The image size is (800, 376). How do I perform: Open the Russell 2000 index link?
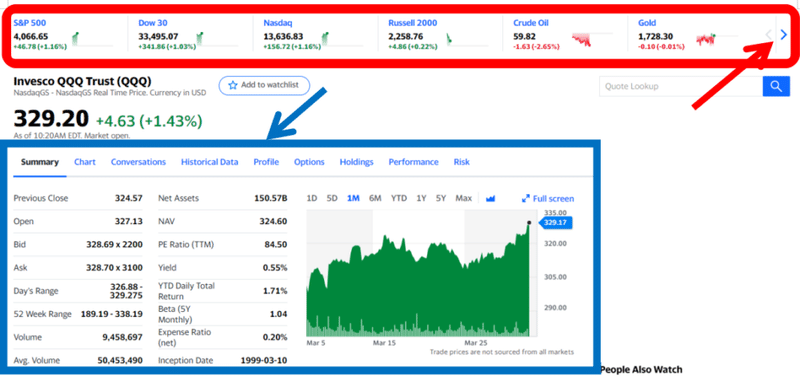point(412,23)
